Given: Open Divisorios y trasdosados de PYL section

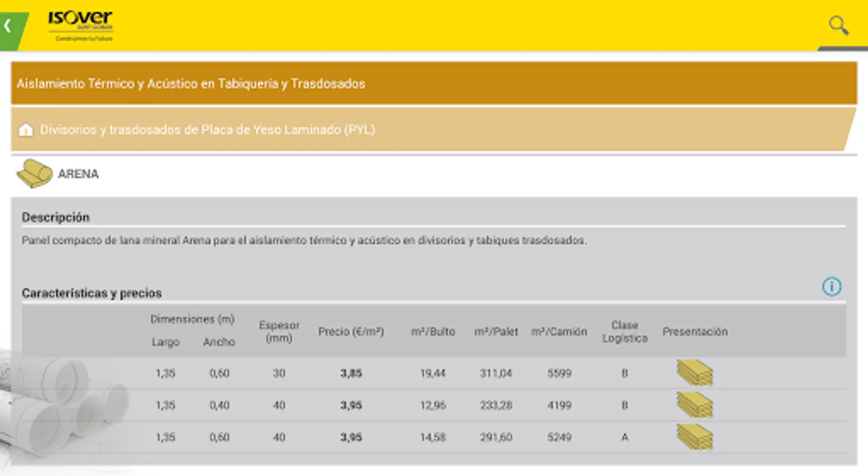Looking at the screenshot, I should click(433, 130).
